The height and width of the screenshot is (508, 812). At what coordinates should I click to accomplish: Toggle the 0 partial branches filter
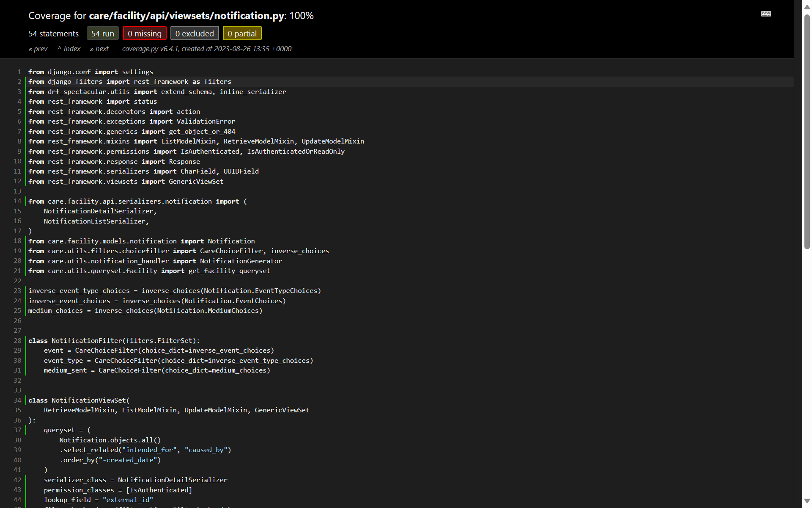(242, 33)
